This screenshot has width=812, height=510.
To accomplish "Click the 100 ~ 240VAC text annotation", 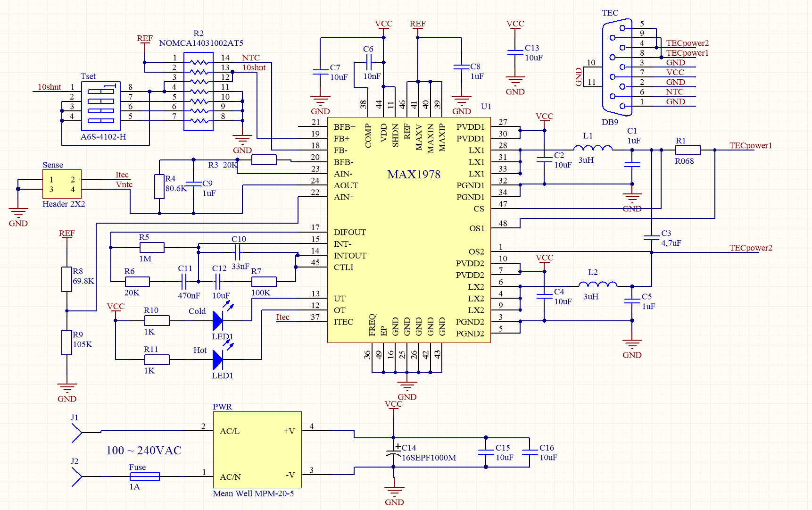I will click(x=144, y=450).
